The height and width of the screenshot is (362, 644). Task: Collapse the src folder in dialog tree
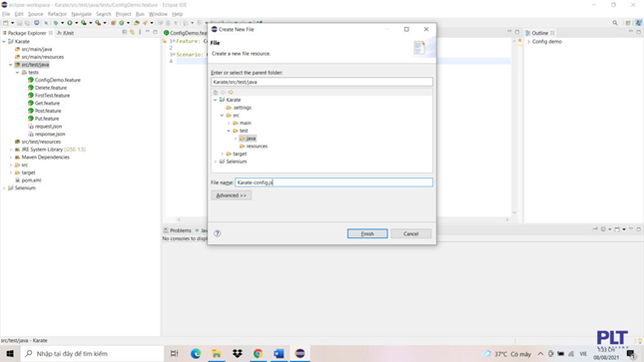point(223,116)
